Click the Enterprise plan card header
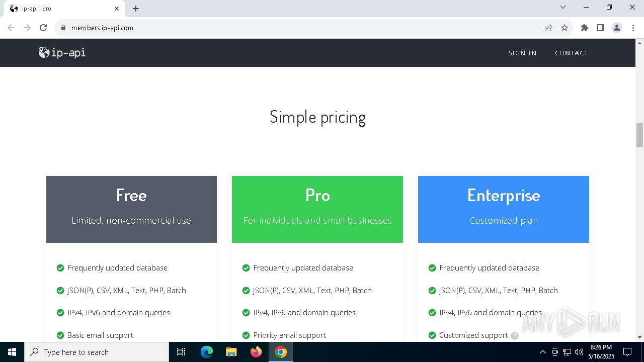Screen dimensions: 644x362 tap(504, 209)
